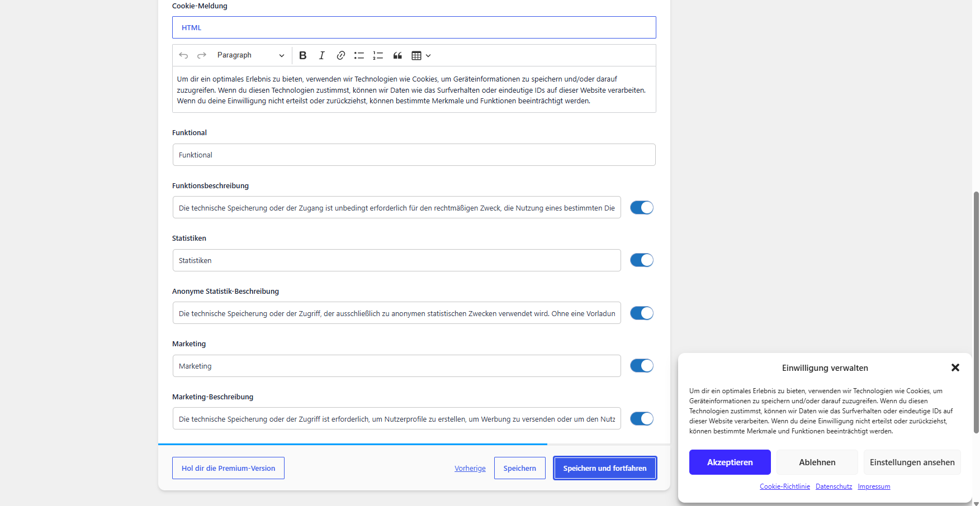Redo the edit in the editor toolbar

(x=202, y=55)
